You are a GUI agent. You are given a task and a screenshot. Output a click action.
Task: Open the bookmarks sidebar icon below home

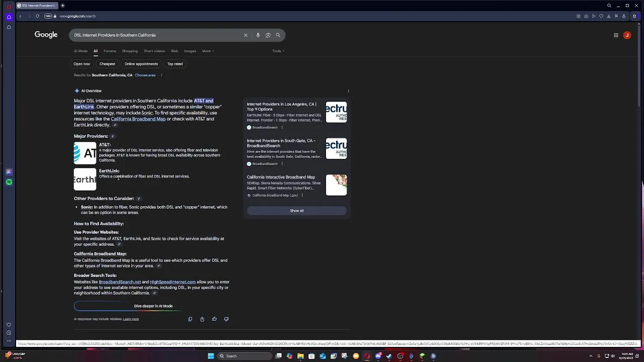tap(9, 27)
